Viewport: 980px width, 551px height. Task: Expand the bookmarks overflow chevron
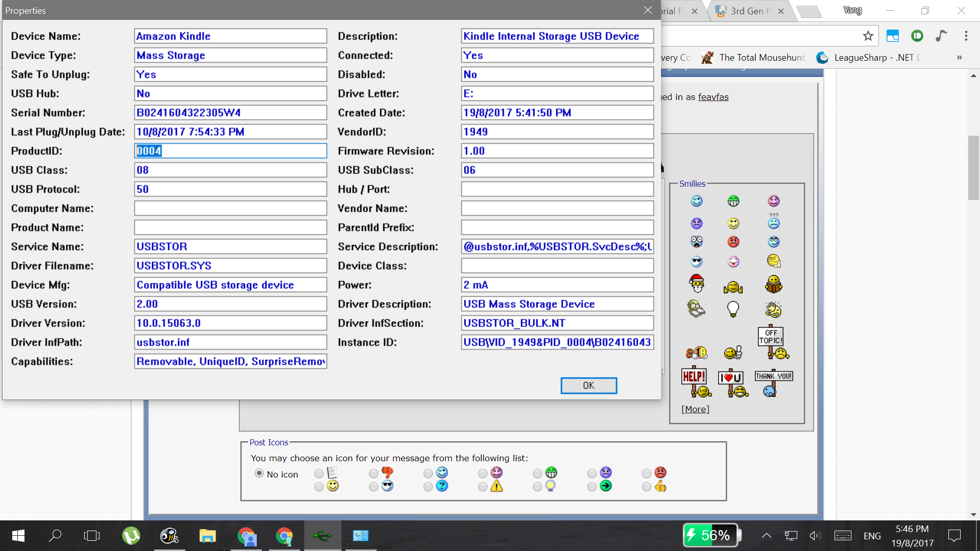(x=959, y=57)
